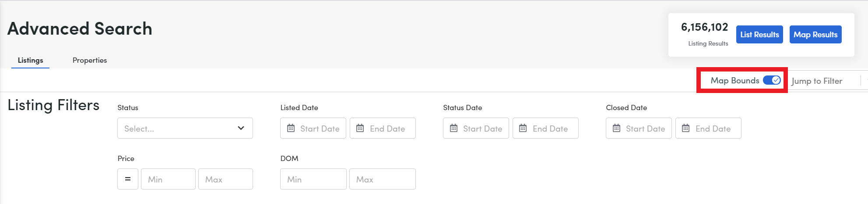868x204 pixels.
Task: Change the Price equals operator
Action: click(x=128, y=179)
